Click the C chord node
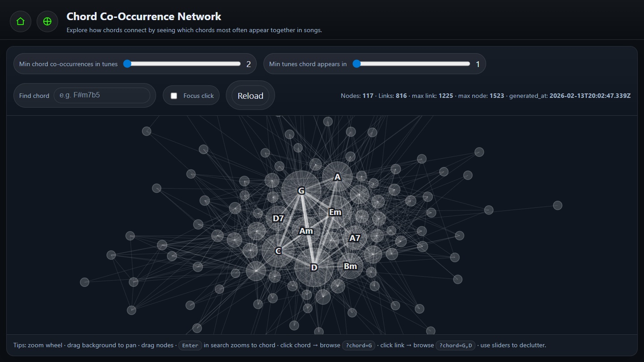The image size is (644, 362). [x=278, y=251]
